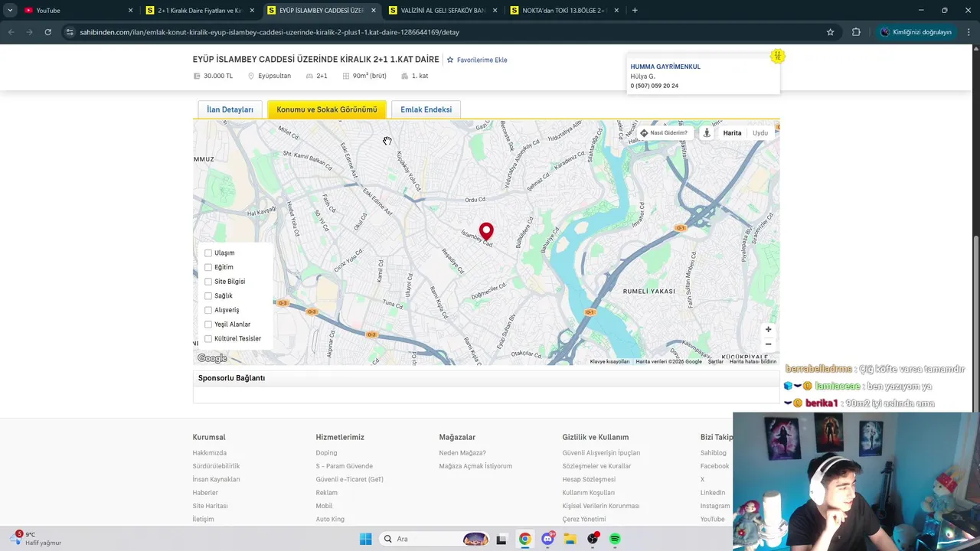Open OBS Studio from the taskbar
This screenshot has height=551, width=980.
[x=593, y=539]
